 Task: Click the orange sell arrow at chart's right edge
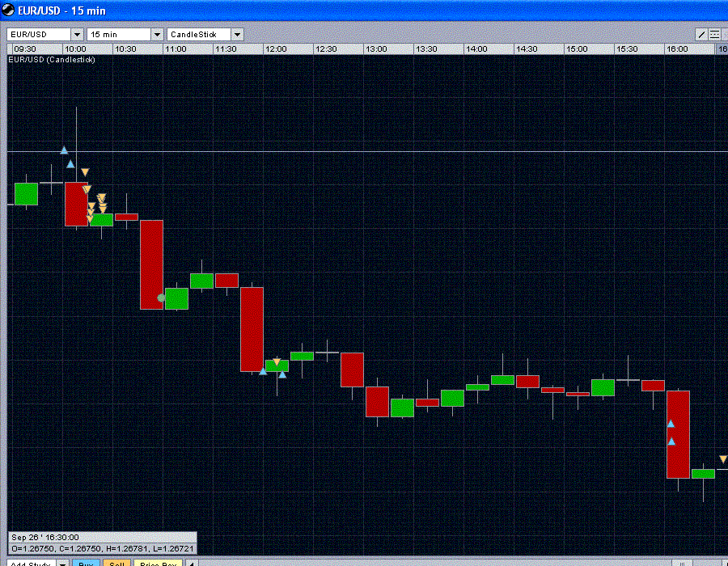[723, 458]
